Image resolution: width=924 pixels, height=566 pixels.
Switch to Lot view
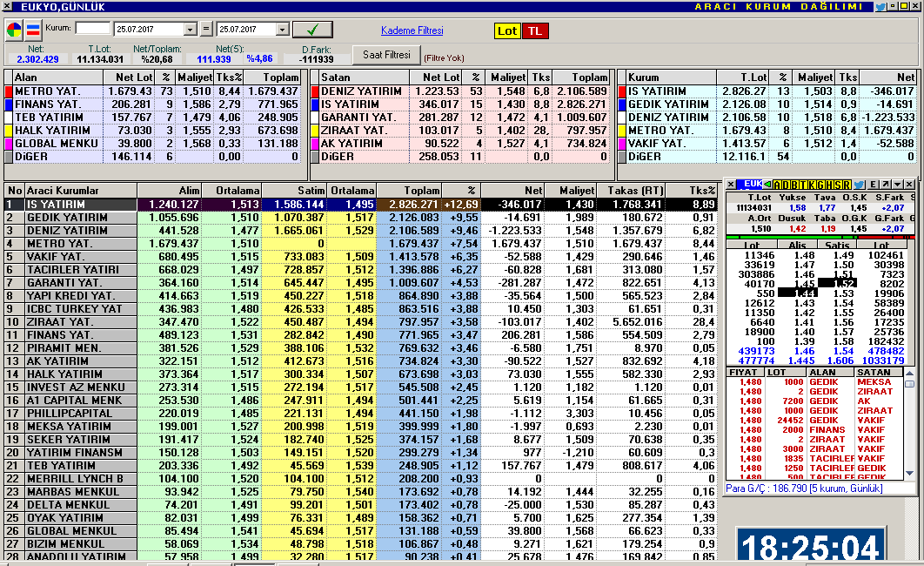(506, 30)
